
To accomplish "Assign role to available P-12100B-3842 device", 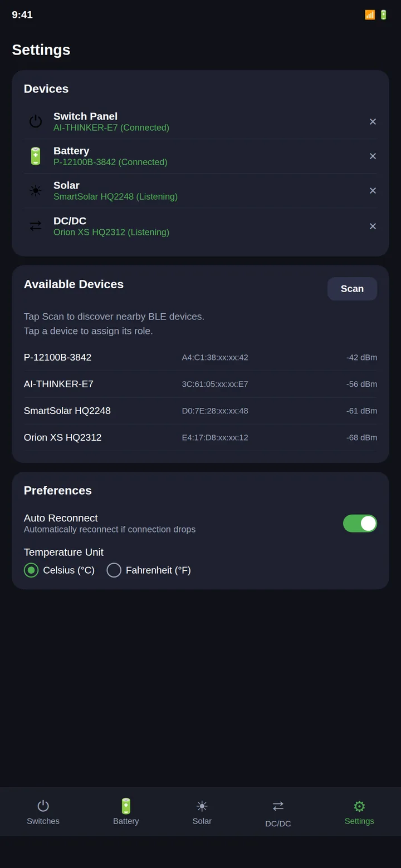I will click(x=200, y=357).
